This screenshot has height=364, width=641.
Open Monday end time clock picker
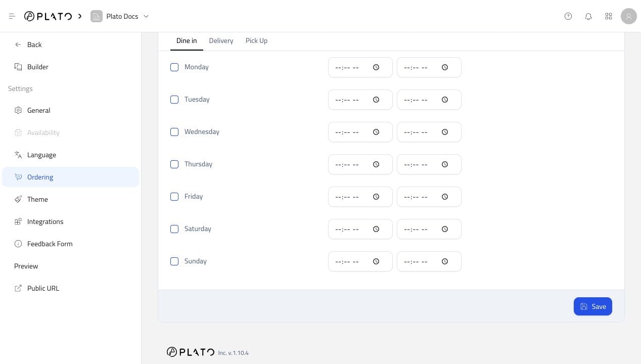click(445, 67)
